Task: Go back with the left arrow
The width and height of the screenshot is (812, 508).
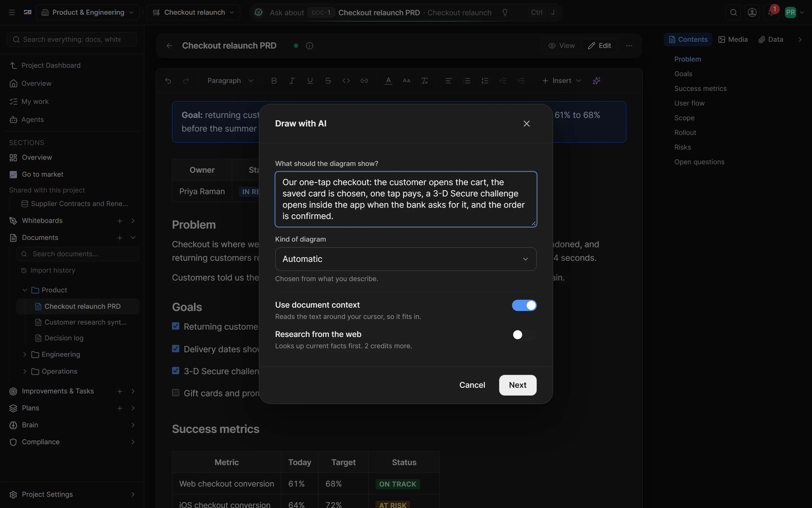Action: 169,46
